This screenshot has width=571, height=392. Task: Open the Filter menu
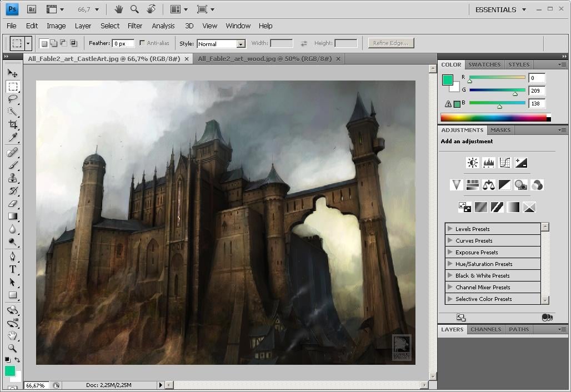(135, 26)
